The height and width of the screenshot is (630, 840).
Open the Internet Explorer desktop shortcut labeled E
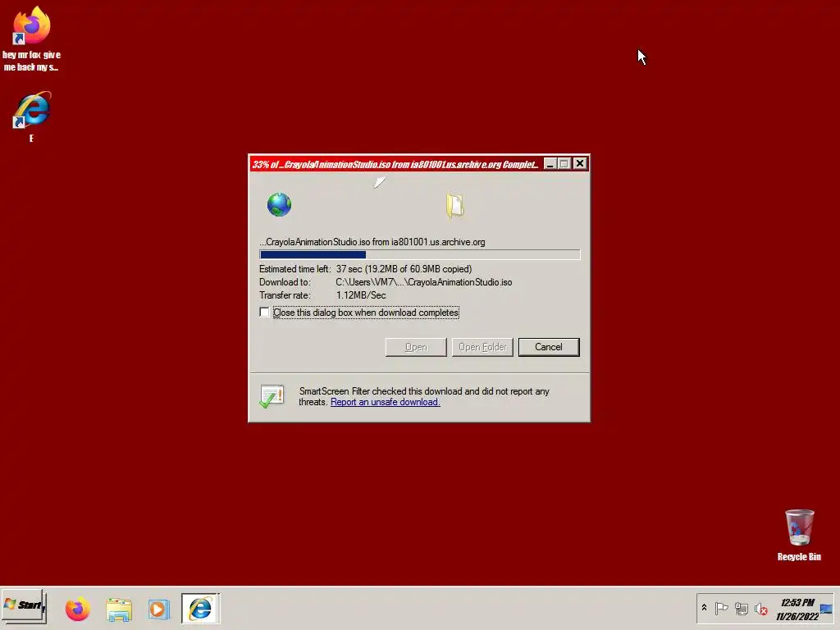[x=32, y=116]
